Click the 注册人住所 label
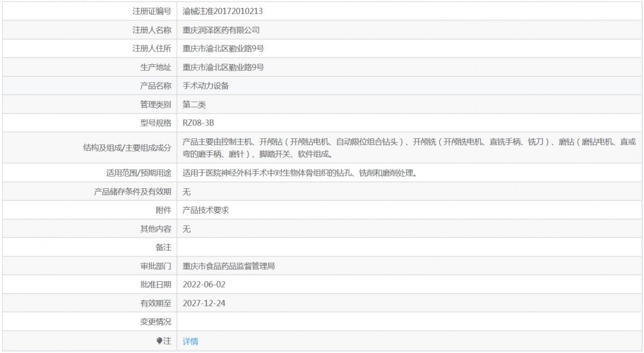This screenshot has width=644, height=353. click(x=152, y=48)
